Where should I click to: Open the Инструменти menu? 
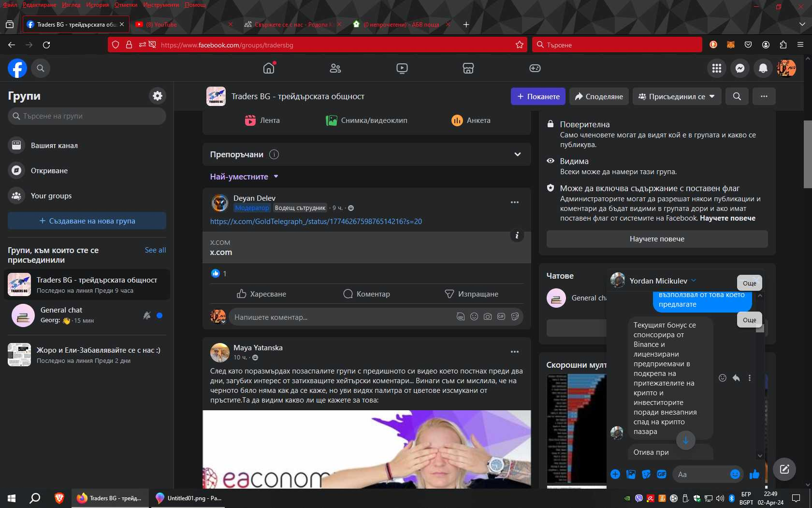tap(161, 4)
